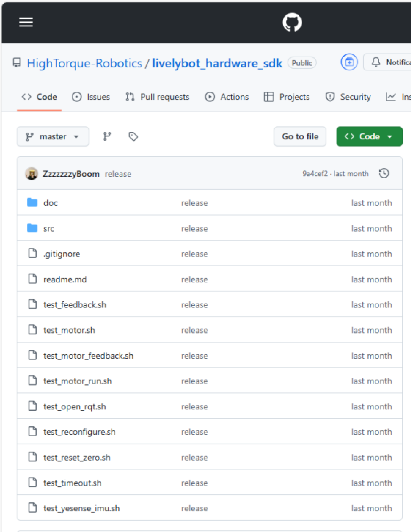Open the Security tab
411x532 pixels.
348,97
